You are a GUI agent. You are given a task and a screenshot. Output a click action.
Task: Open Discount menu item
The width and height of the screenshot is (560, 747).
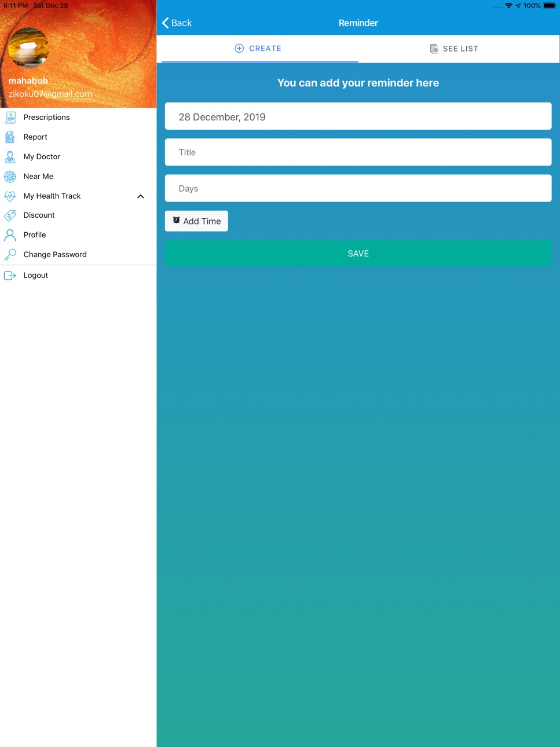[x=78, y=215]
